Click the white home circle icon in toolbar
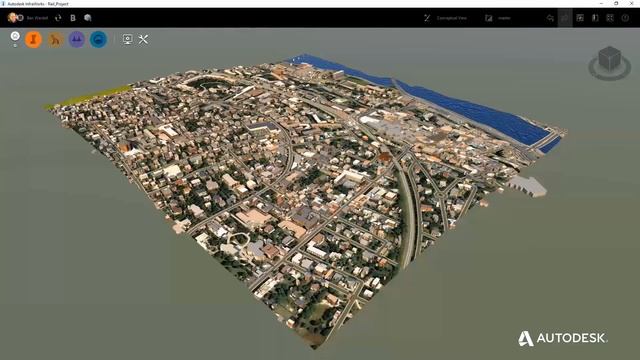Viewport: 640px width, 360px height. click(x=15, y=36)
